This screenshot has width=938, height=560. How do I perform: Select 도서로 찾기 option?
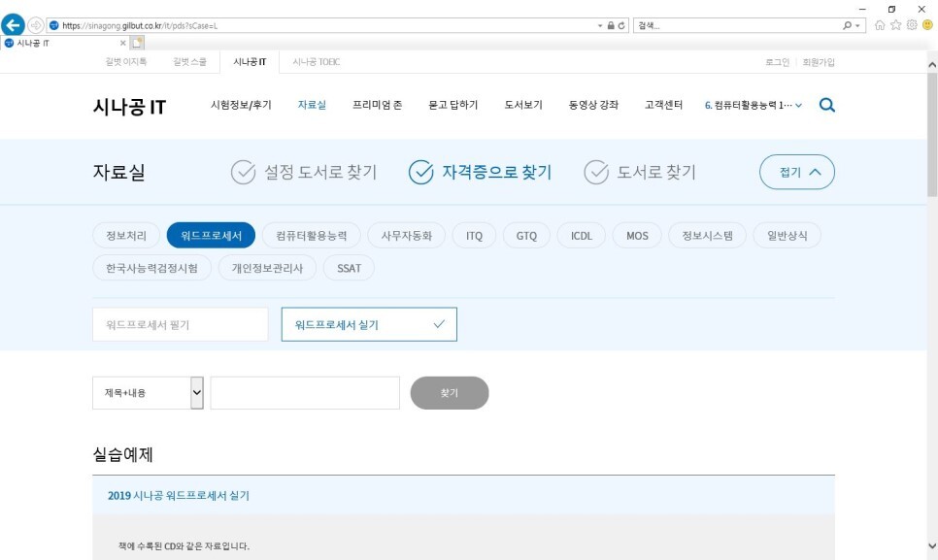coord(640,172)
